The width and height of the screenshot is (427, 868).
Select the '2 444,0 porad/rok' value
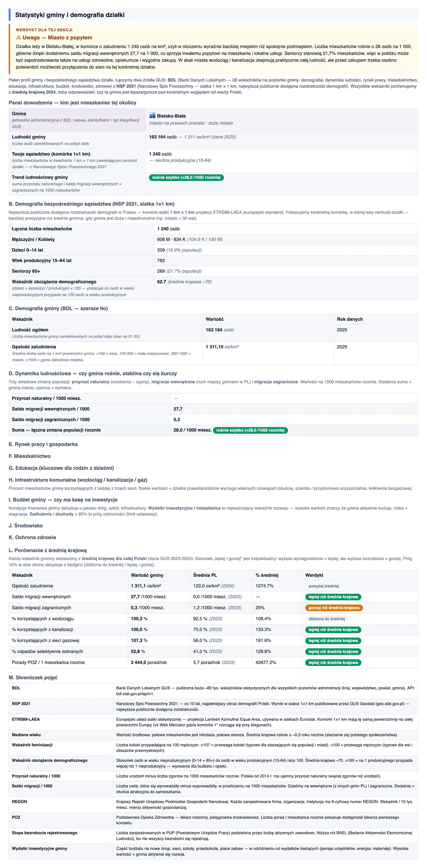tap(149, 663)
